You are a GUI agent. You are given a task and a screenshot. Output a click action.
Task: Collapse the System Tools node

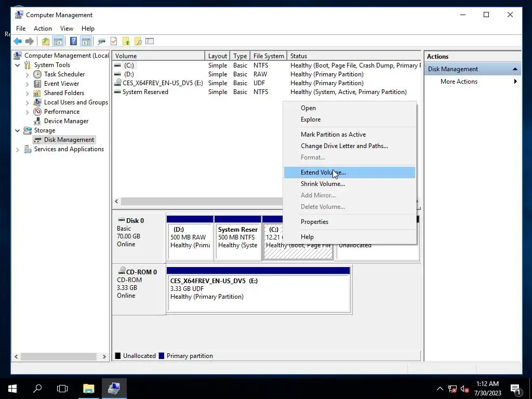(x=17, y=65)
